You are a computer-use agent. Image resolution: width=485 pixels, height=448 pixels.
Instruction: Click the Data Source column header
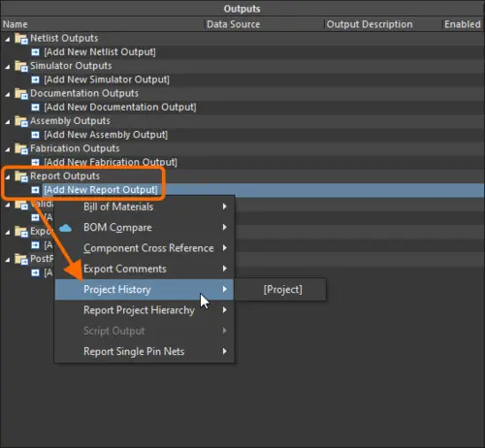(x=233, y=24)
